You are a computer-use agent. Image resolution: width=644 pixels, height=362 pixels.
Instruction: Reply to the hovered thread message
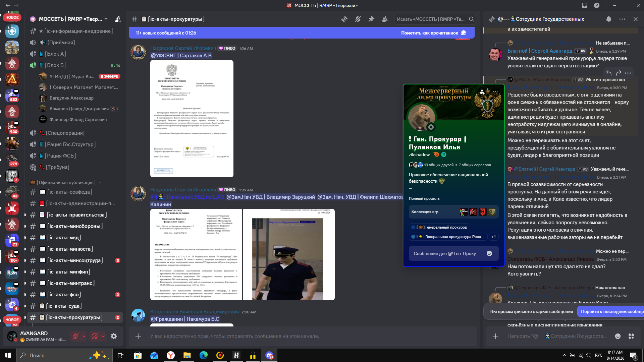click(609, 73)
